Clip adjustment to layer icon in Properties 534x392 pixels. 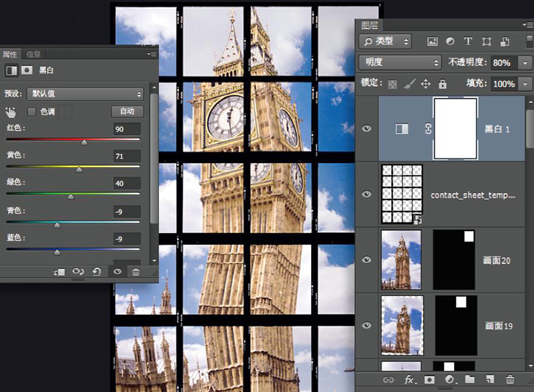point(60,272)
